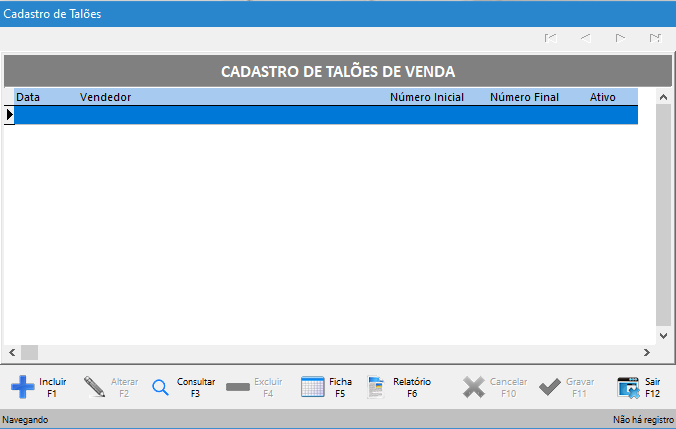The width and height of the screenshot is (676, 429).
Task: Click the Número Inicial column header
Action: tap(427, 97)
